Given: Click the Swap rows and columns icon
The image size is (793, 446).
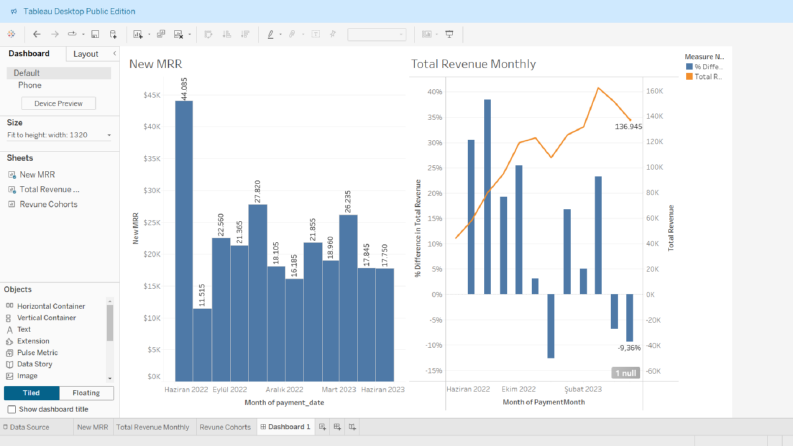Looking at the screenshot, I should 208,34.
